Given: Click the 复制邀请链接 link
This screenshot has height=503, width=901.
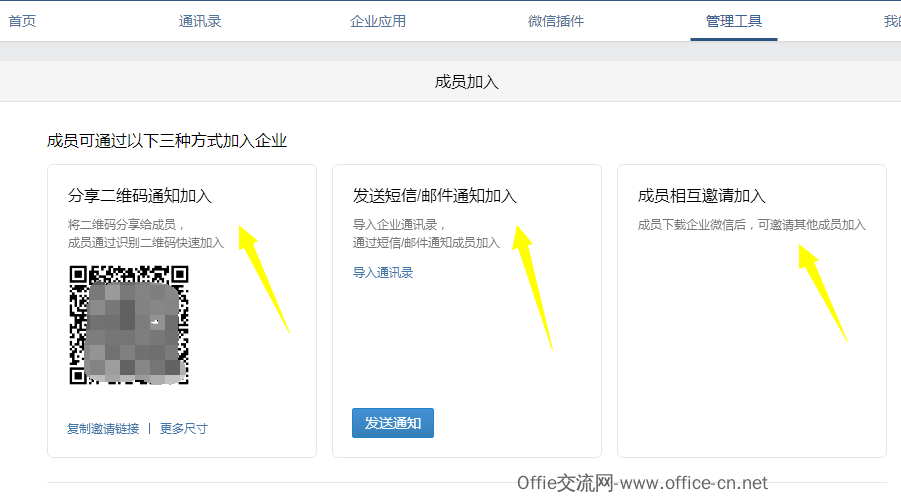Looking at the screenshot, I should point(103,429).
